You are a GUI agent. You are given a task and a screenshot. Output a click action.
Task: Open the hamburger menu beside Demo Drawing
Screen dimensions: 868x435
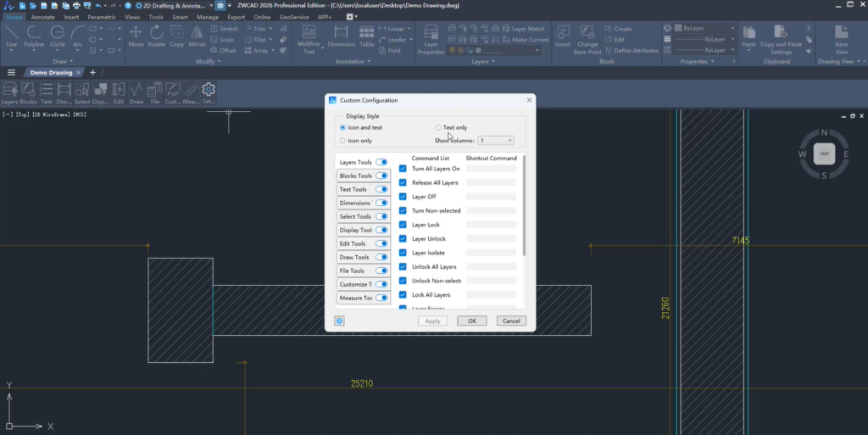[x=11, y=73]
